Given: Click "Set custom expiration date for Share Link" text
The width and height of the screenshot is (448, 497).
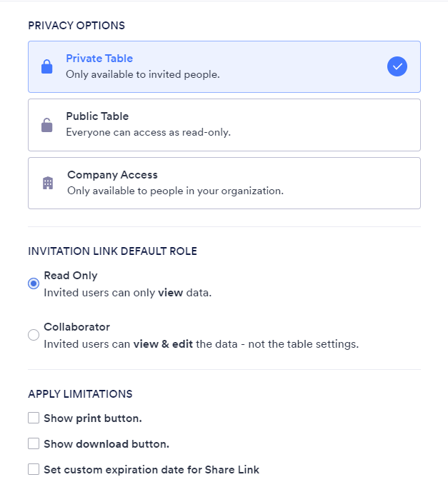Looking at the screenshot, I should [x=151, y=470].
